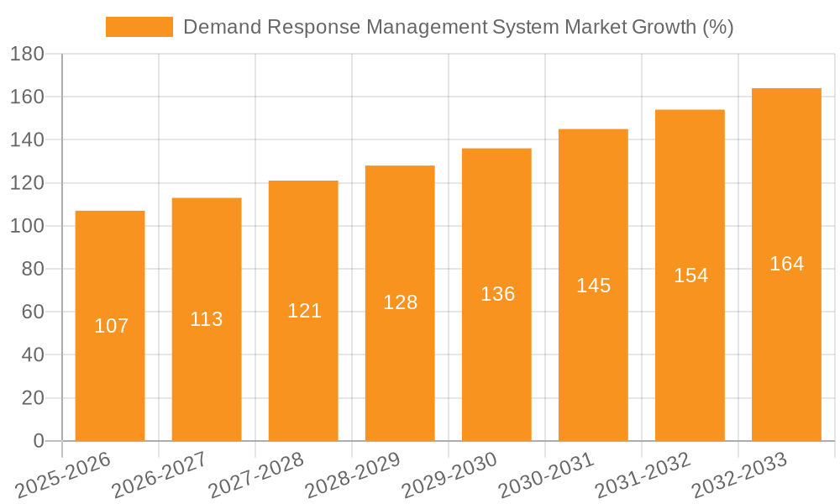
Task: Click the 2026-2027 bar valued 113
Action: tap(207, 319)
